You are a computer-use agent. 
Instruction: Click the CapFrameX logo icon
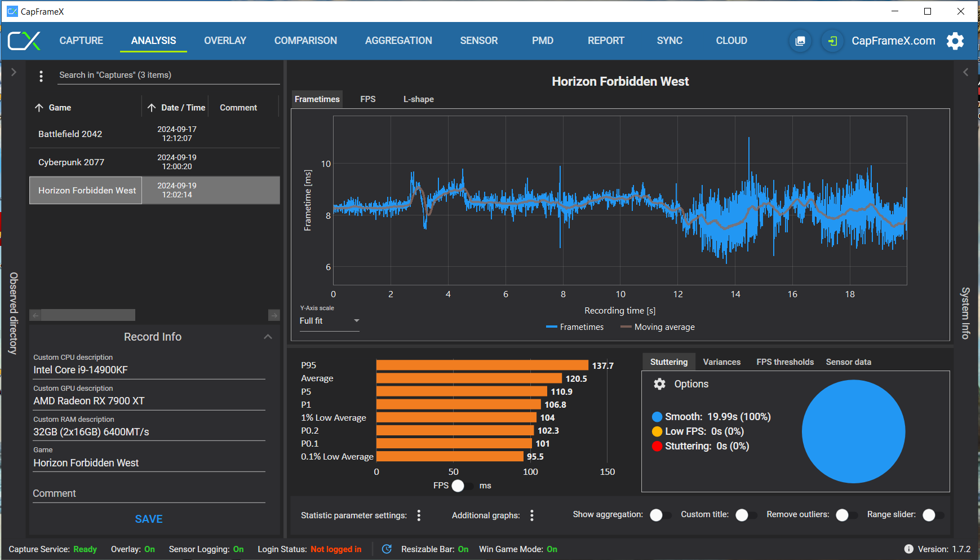[24, 41]
